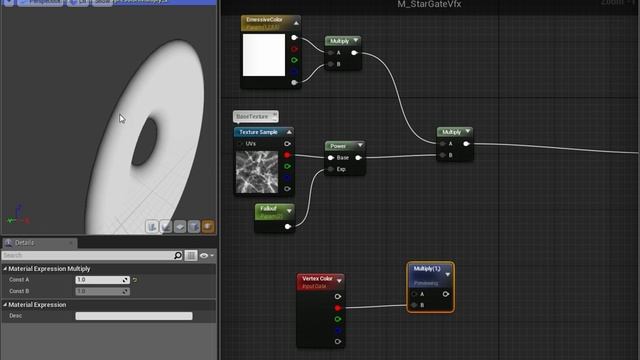Viewport: 640px width, 360px height.
Task: Click Texture Sample RGB output pin beside UVs
Action: pyautogui.click(x=287, y=144)
